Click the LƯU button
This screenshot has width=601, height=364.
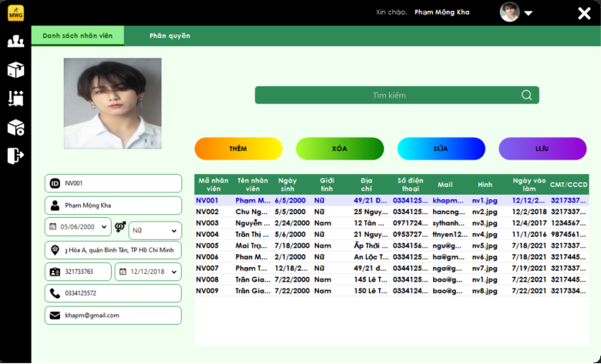[x=542, y=149]
